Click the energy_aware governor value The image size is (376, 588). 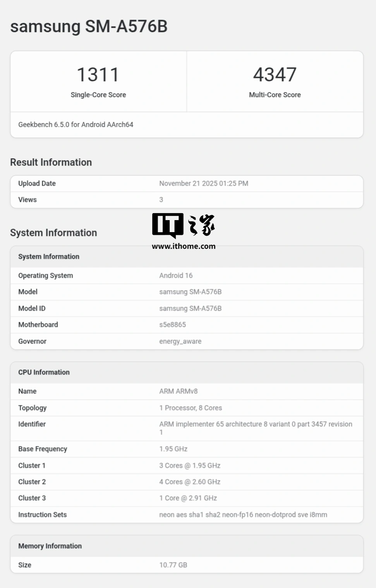pos(180,341)
